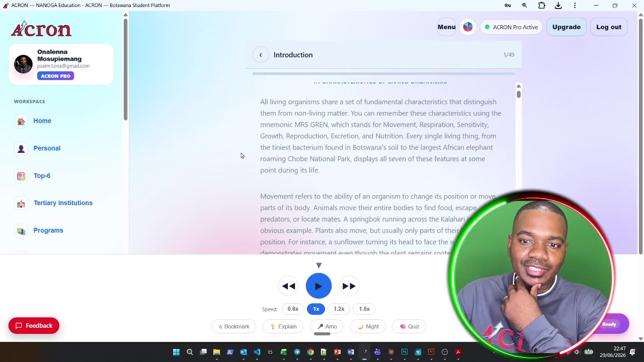
Task: Toggle Night mode
Action: pos(368,326)
